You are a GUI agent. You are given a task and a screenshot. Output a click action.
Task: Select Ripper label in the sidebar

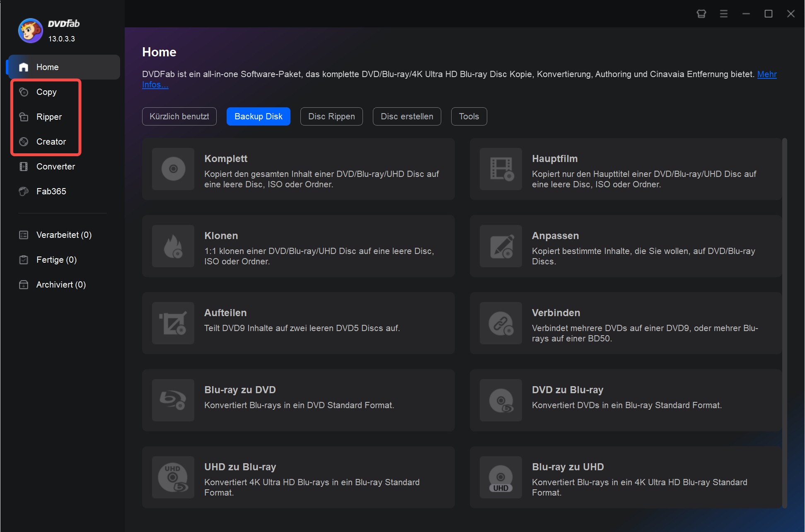pos(49,117)
